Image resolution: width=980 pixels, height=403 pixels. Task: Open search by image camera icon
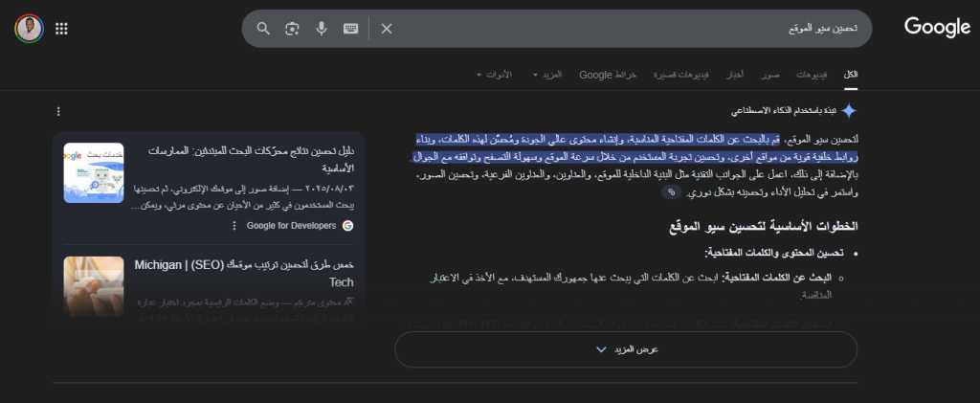pos(292,29)
